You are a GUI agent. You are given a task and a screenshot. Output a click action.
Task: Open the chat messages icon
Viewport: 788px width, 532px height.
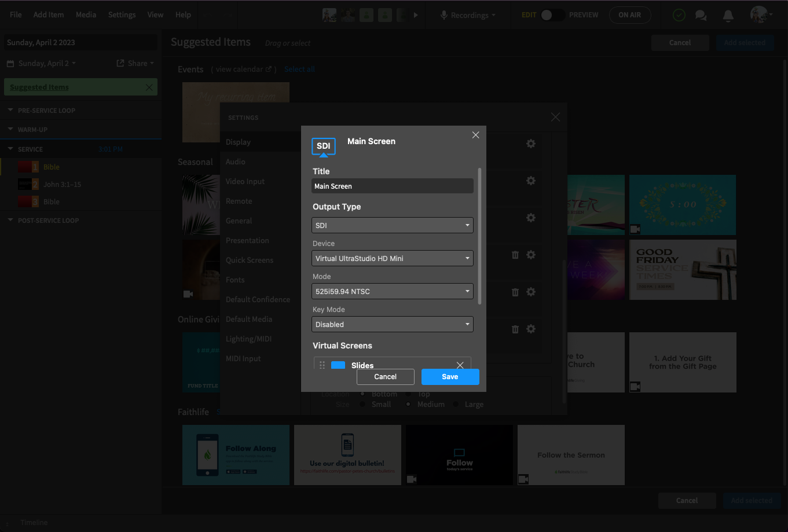click(701, 16)
